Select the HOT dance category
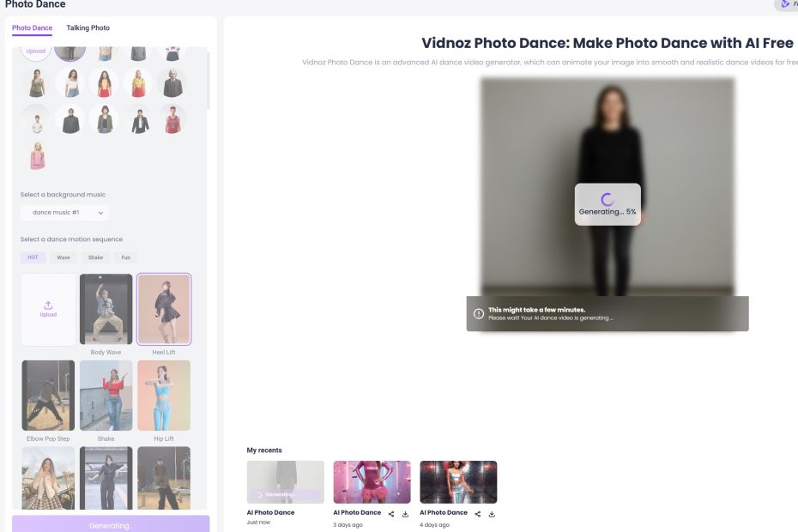This screenshot has height=532, width=798. (33, 257)
